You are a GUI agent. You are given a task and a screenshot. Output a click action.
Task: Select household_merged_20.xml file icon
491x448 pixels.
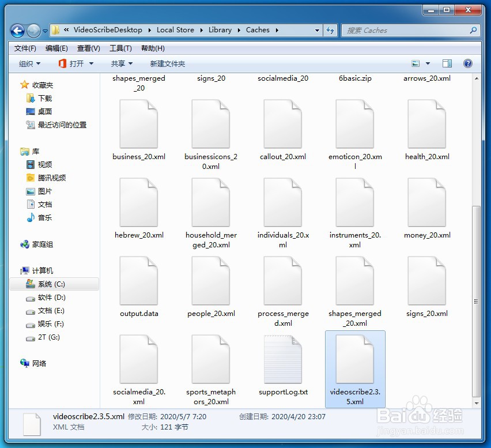pyautogui.click(x=211, y=202)
